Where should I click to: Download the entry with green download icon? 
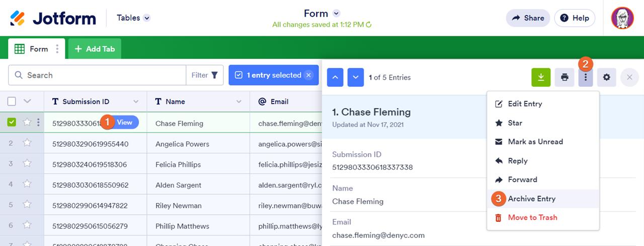pos(541,77)
